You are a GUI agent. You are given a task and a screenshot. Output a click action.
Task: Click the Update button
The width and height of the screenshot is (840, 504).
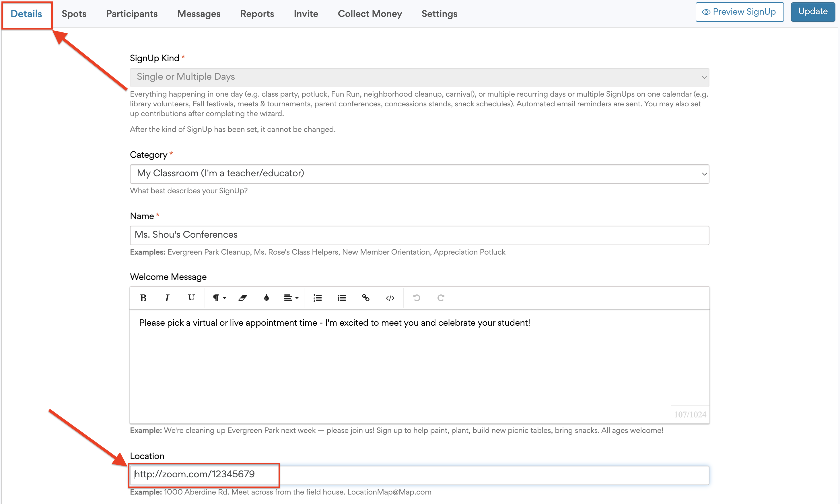[813, 12]
